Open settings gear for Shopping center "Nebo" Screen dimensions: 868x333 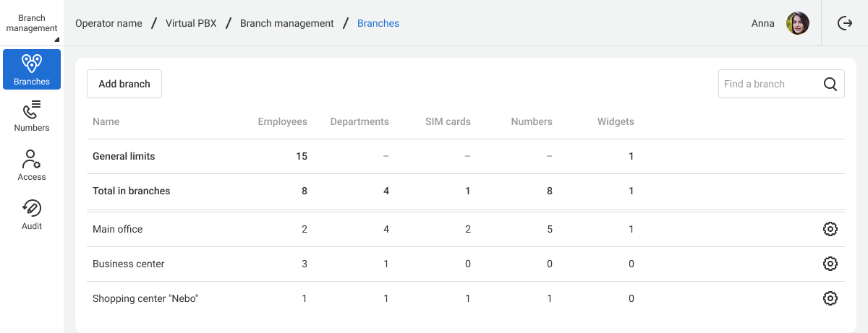click(830, 298)
